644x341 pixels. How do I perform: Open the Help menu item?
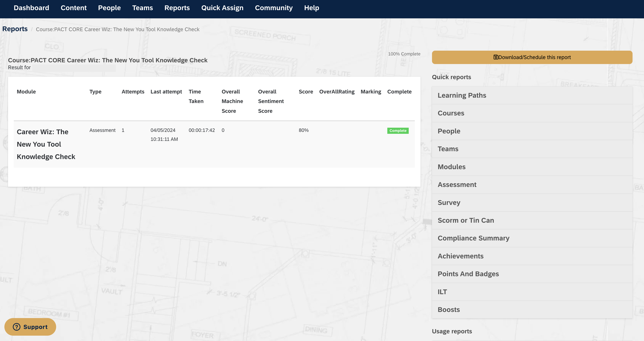pos(311,8)
